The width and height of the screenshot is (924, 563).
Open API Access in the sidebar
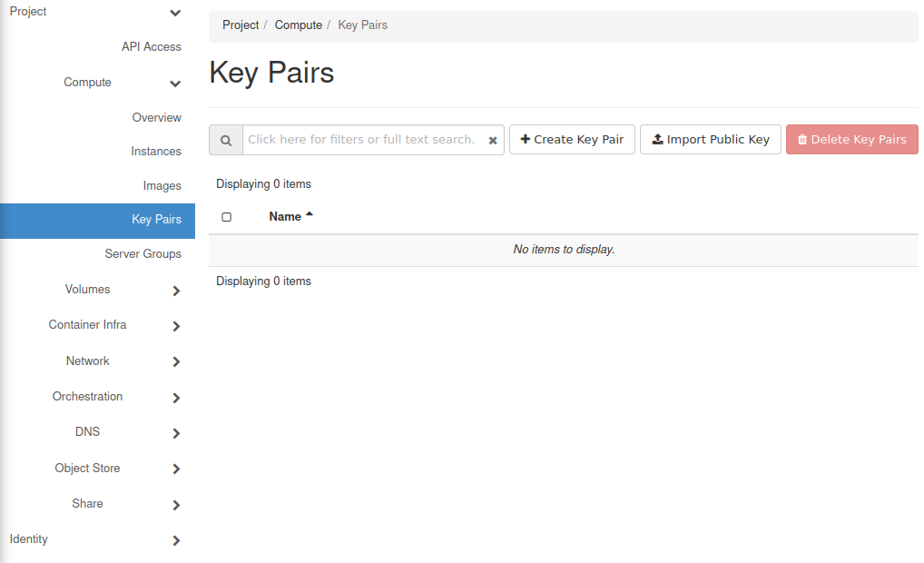coord(152,47)
